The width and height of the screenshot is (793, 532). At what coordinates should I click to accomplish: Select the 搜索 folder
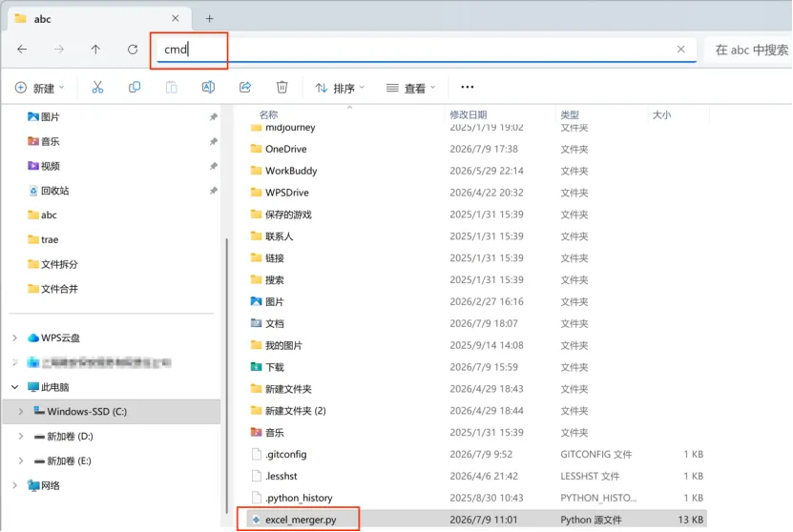(x=267, y=279)
